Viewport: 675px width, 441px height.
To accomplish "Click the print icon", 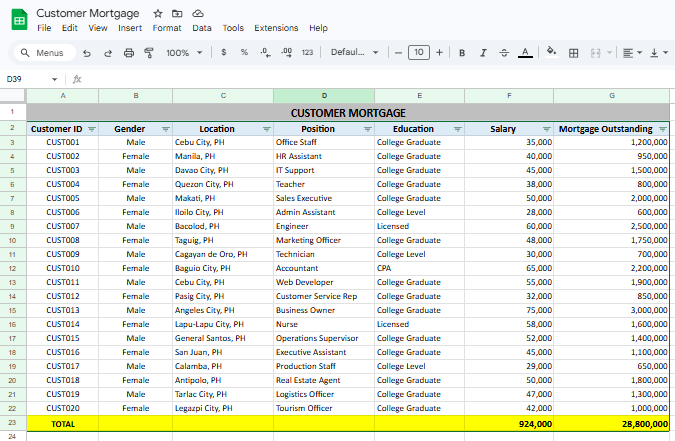I will tap(129, 53).
